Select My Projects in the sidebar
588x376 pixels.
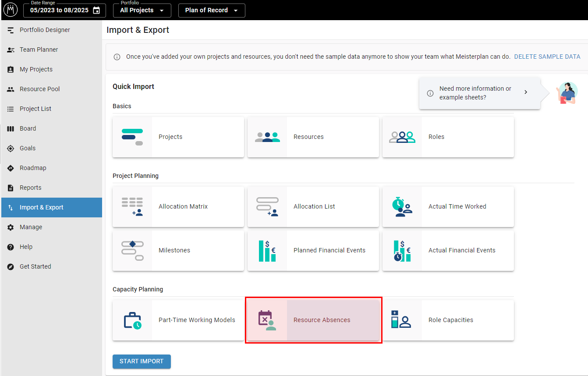pos(52,70)
